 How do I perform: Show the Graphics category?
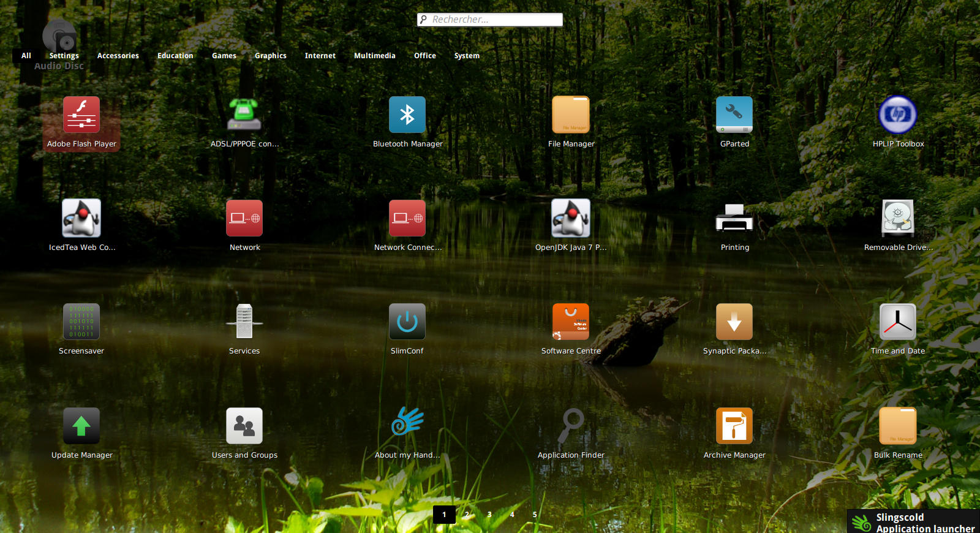(271, 56)
